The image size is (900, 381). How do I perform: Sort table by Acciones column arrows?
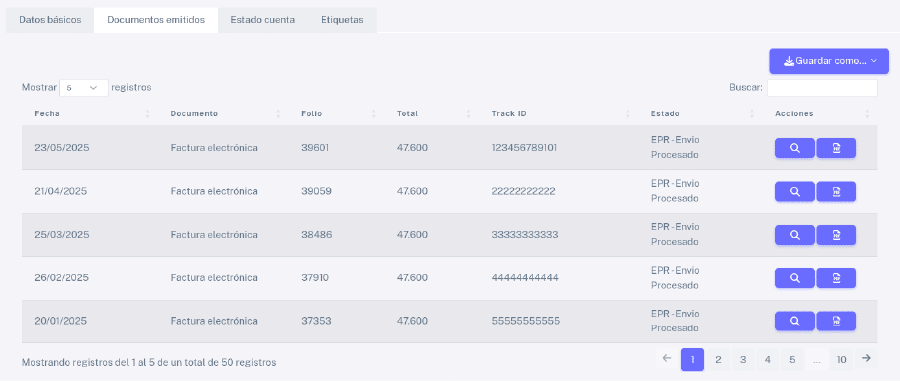pos(867,114)
